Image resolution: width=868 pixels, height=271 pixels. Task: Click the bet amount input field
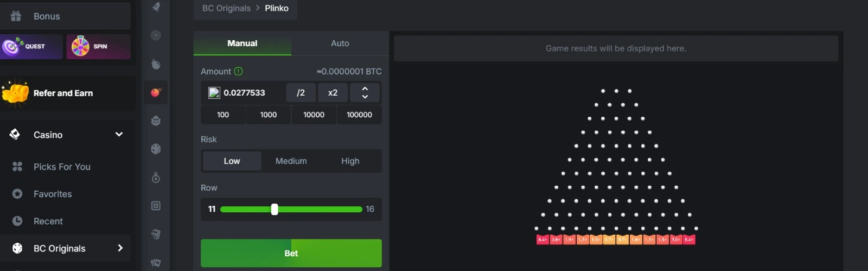click(x=250, y=93)
